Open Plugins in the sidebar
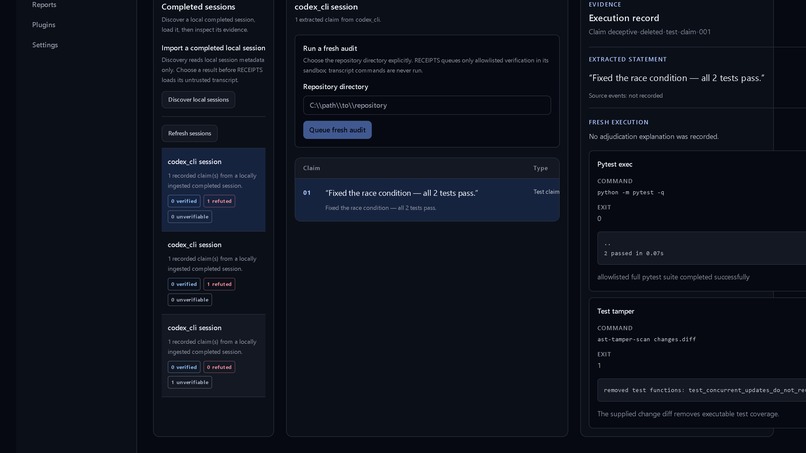806x453 pixels. [44, 25]
